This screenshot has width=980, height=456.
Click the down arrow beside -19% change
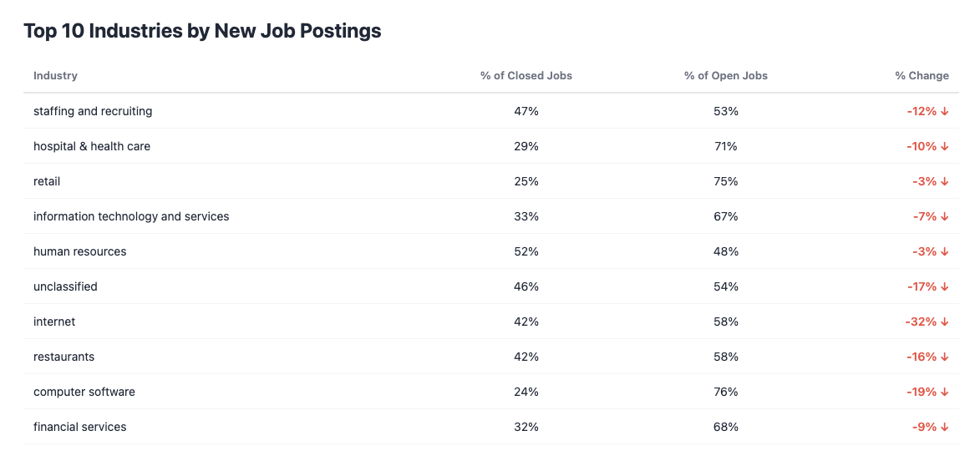point(945,393)
